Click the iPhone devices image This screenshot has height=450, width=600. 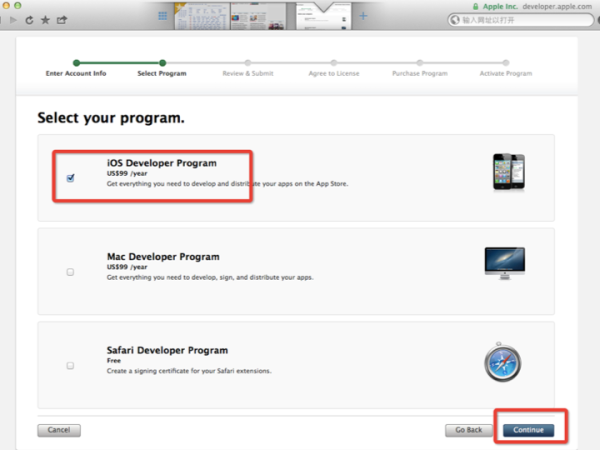pos(509,171)
